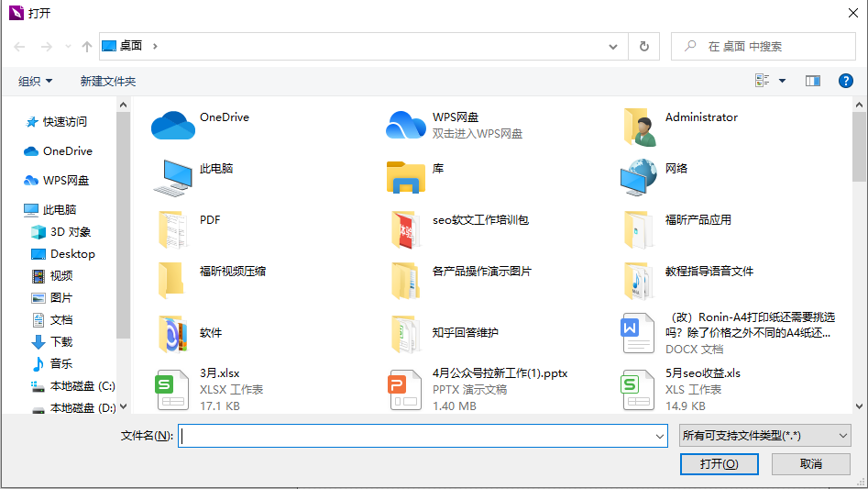Select the Ronin-A4 DOCX document icon

638,333
